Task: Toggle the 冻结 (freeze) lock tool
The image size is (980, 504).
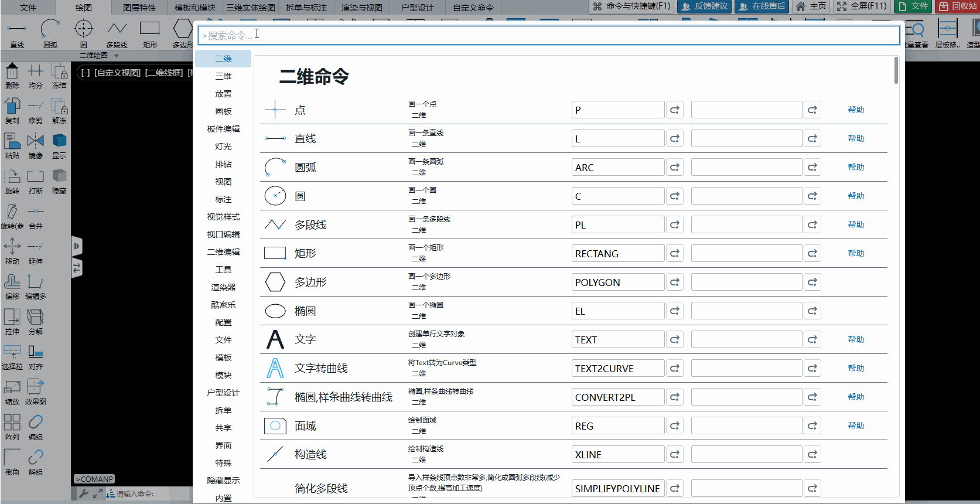Action: (59, 74)
